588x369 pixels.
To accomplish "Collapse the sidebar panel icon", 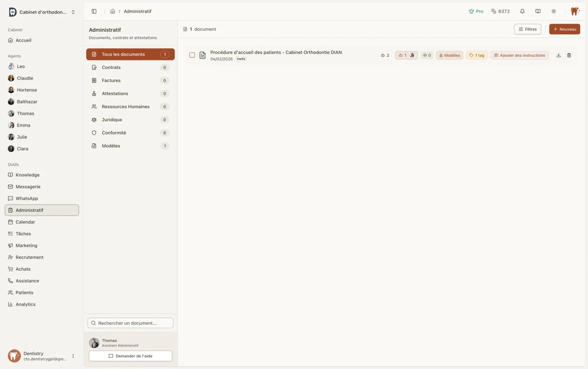I will [94, 11].
